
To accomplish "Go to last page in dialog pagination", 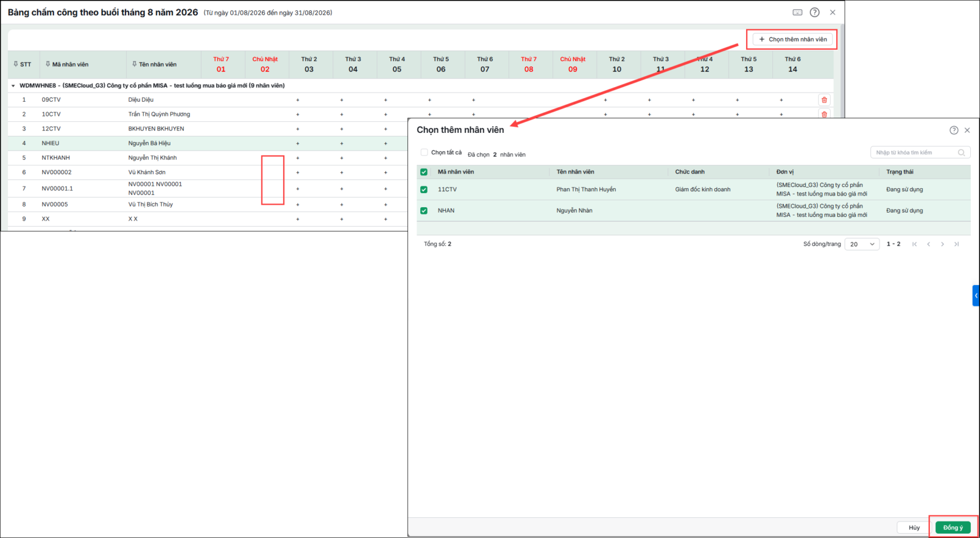I will coord(957,244).
